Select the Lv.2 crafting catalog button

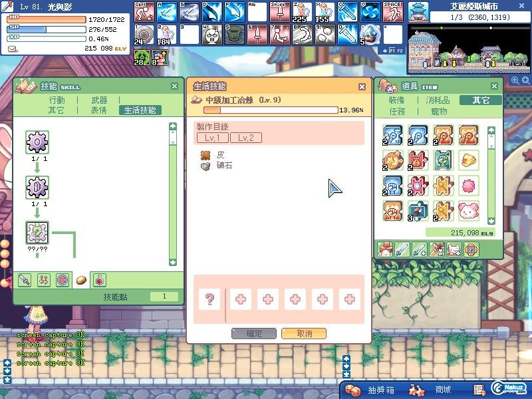[246, 138]
